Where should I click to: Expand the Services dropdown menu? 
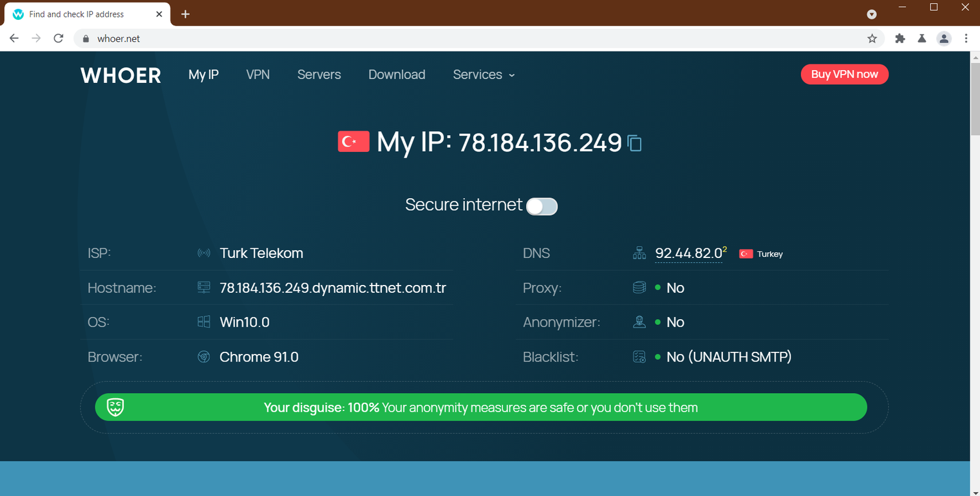pos(484,75)
